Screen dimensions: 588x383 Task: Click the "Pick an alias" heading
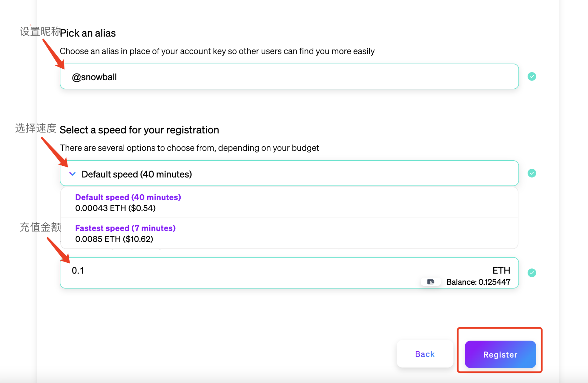(x=88, y=33)
